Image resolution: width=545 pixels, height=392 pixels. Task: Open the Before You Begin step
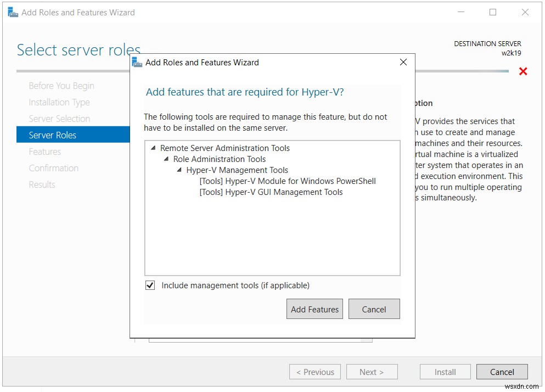click(61, 86)
